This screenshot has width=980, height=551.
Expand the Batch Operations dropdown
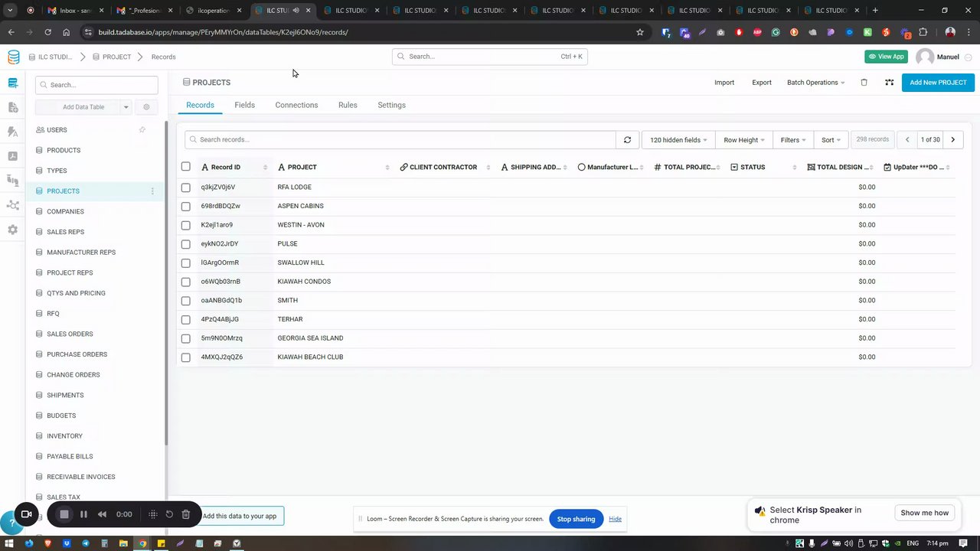(x=815, y=83)
